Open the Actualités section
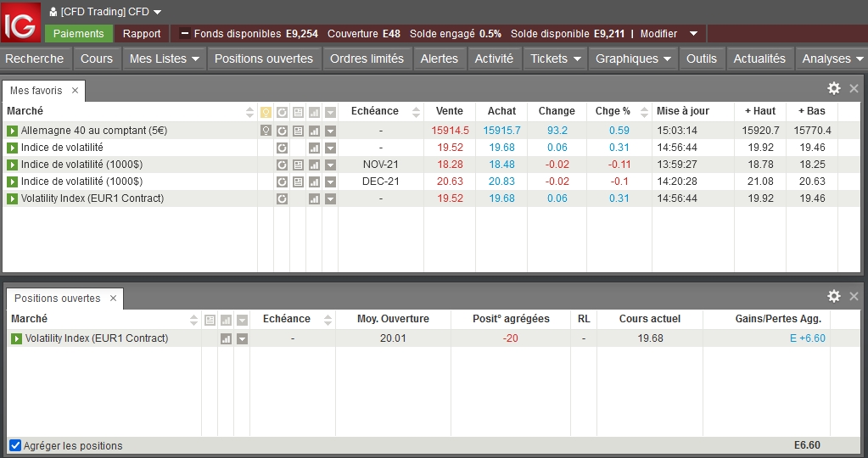868x458 pixels. point(759,59)
